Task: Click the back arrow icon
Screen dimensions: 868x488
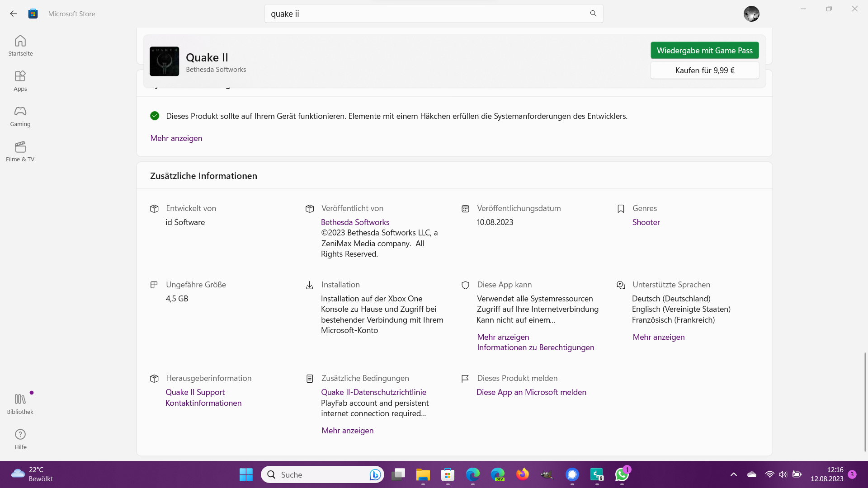Action: pos(14,14)
